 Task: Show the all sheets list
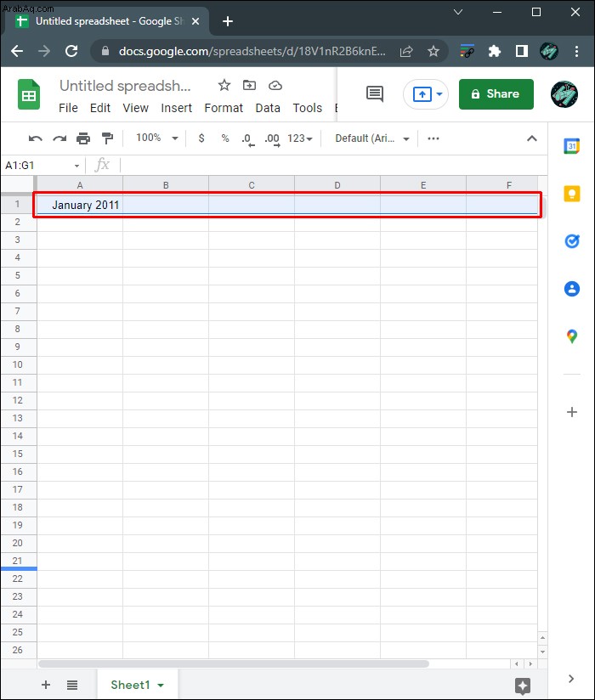click(x=72, y=685)
